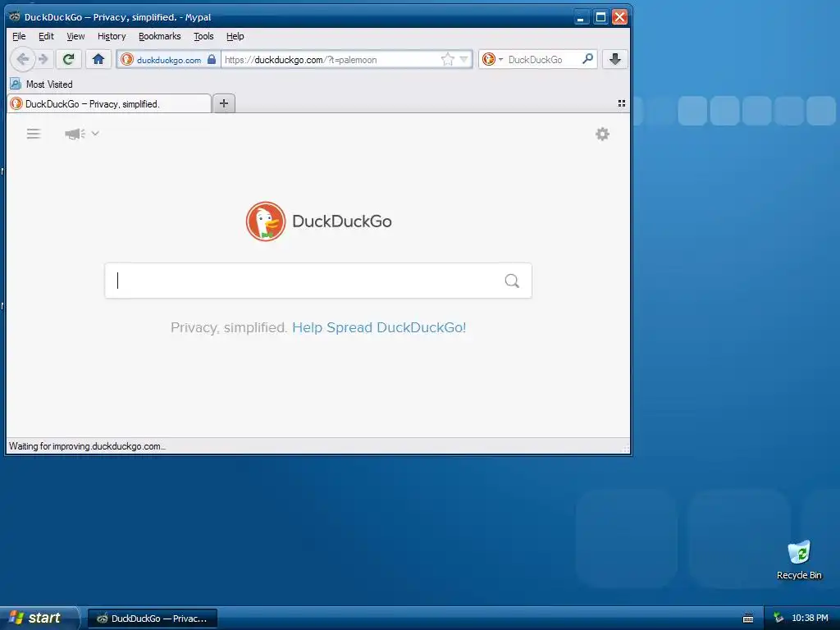Open the Help menu
Image resolution: width=840 pixels, height=630 pixels.
tap(235, 36)
